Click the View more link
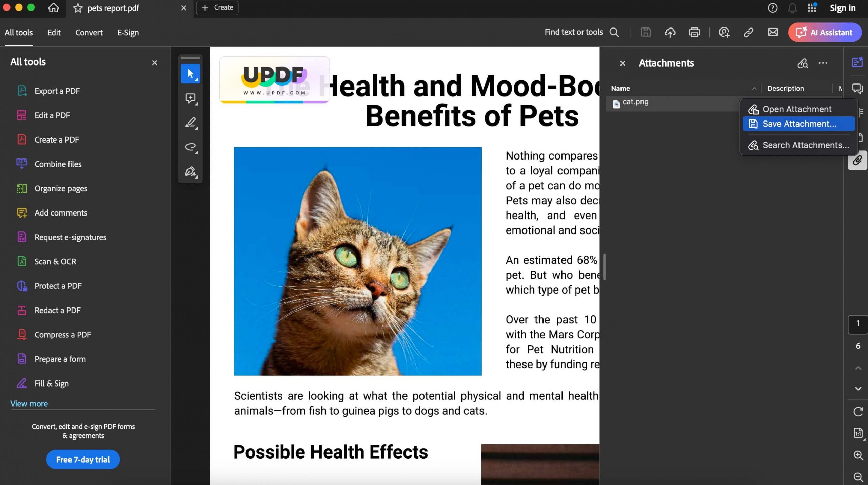This screenshot has width=868, height=485. tap(29, 404)
